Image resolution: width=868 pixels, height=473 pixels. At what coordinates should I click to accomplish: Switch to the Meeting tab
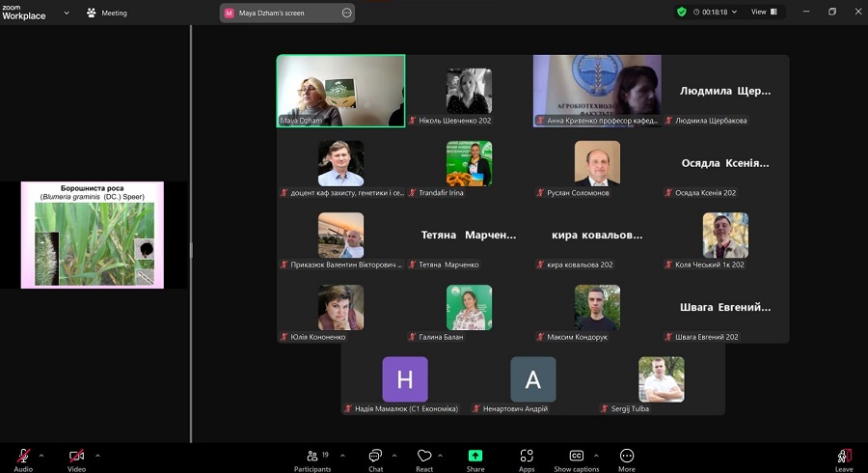point(107,13)
